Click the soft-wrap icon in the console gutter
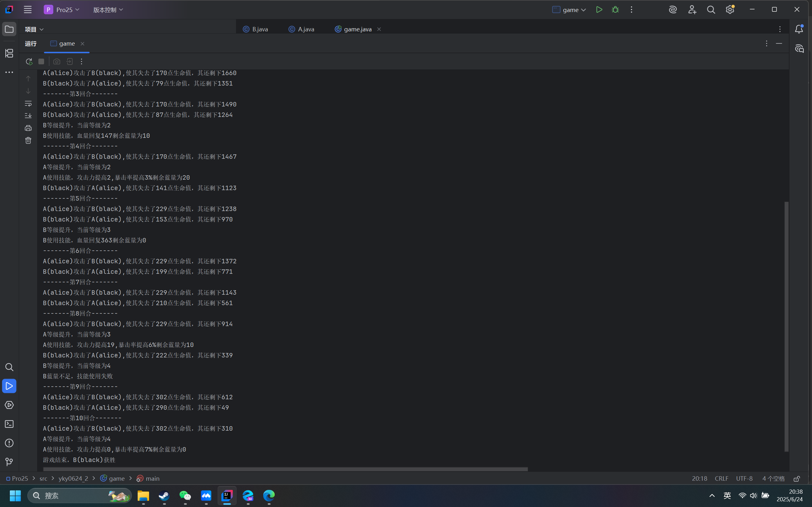Screen dimensions: 812x507 click(28, 104)
